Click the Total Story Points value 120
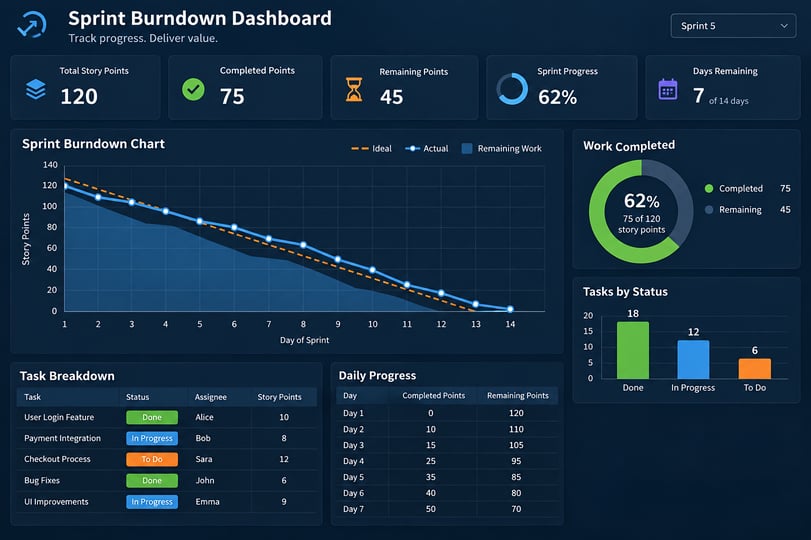811x540 pixels. pos(79,96)
